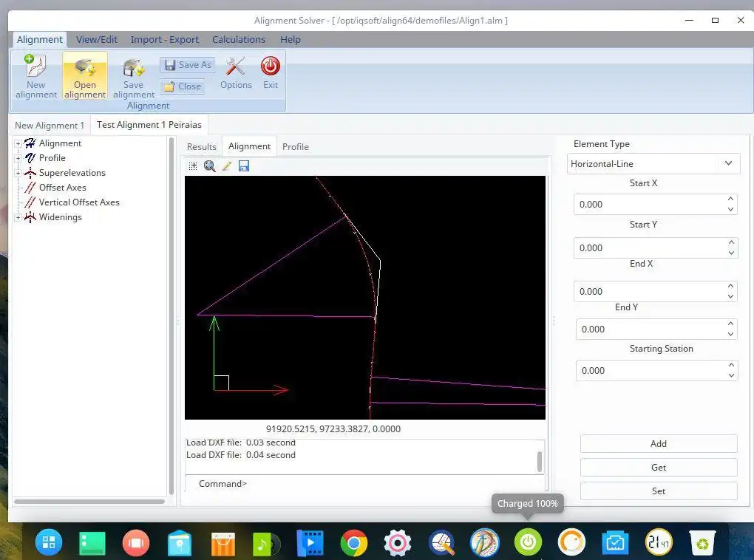754x560 pixels.
Task: Create a New alignment
Action: point(35,76)
